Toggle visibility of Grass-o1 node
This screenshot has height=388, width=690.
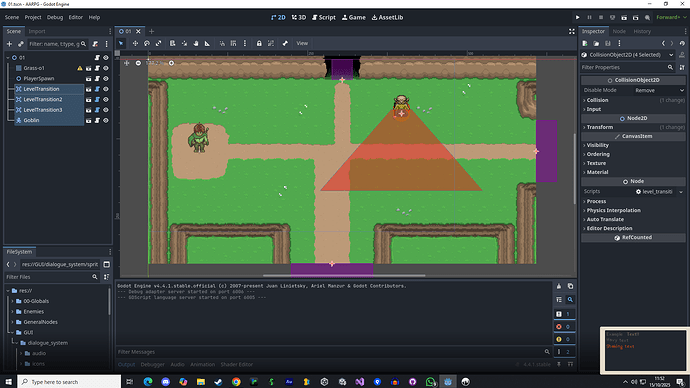point(106,68)
